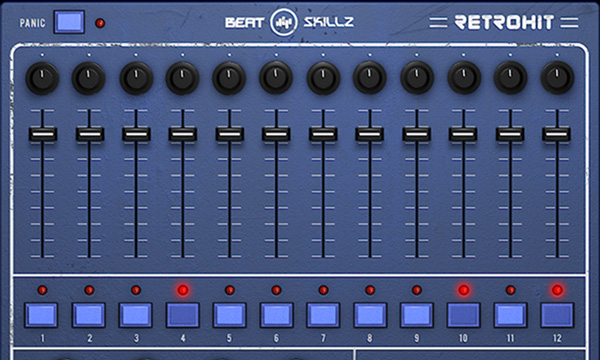
Task: Click the rotary knob above channel 3
Action: [136, 78]
